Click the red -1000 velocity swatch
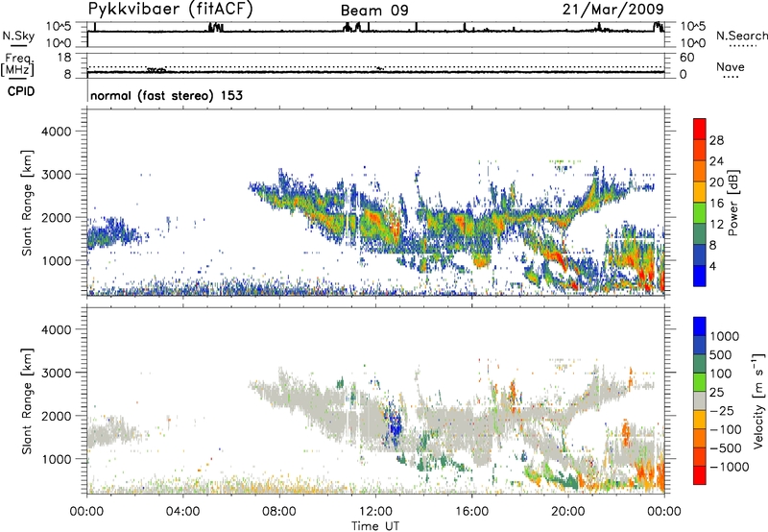This screenshot has height=532, width=768. pos(700,475)
